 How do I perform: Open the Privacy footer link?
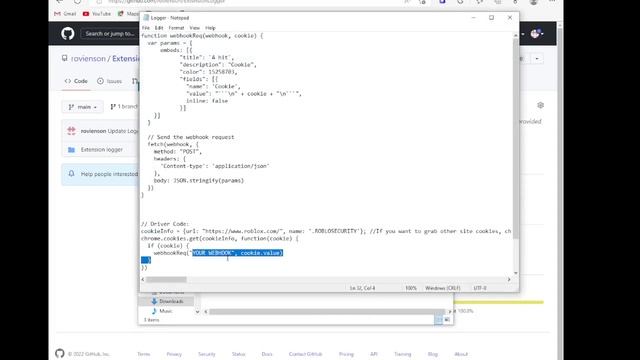tap(174, 354)
